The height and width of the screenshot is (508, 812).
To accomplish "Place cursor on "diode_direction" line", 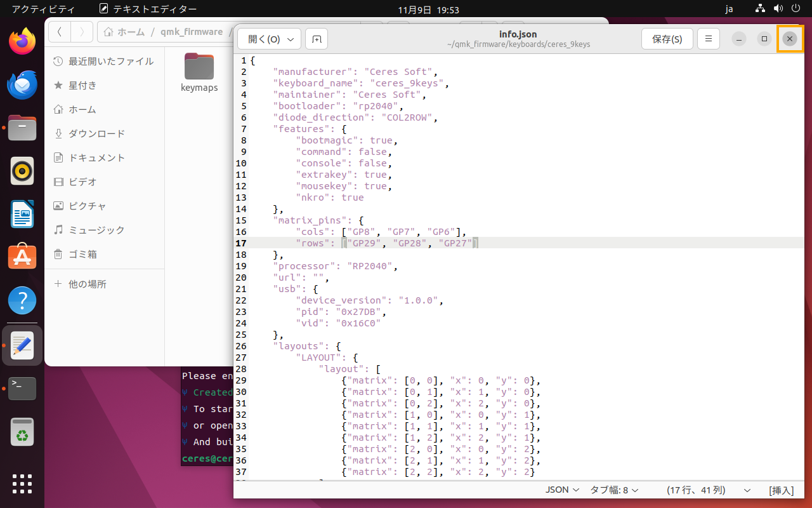I will tap(355, 117).
